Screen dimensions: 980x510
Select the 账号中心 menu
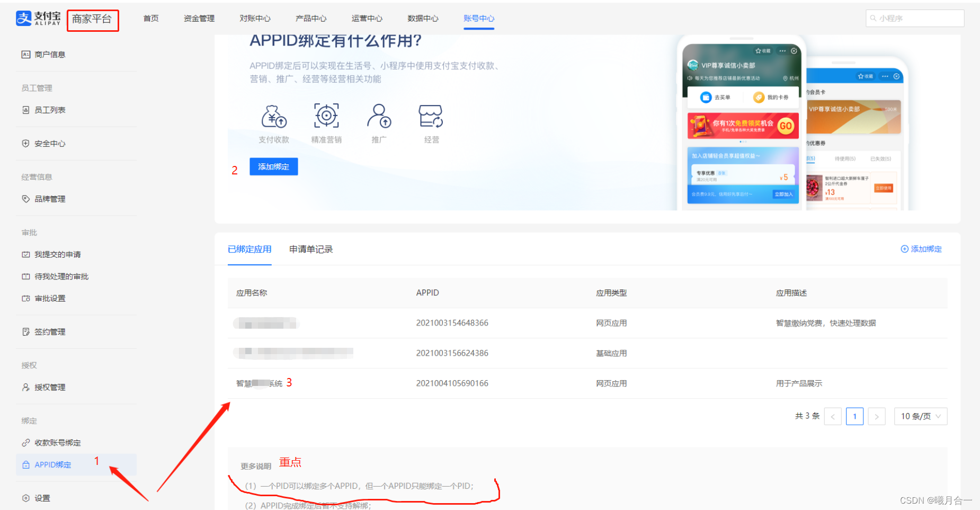pos(479,19)
